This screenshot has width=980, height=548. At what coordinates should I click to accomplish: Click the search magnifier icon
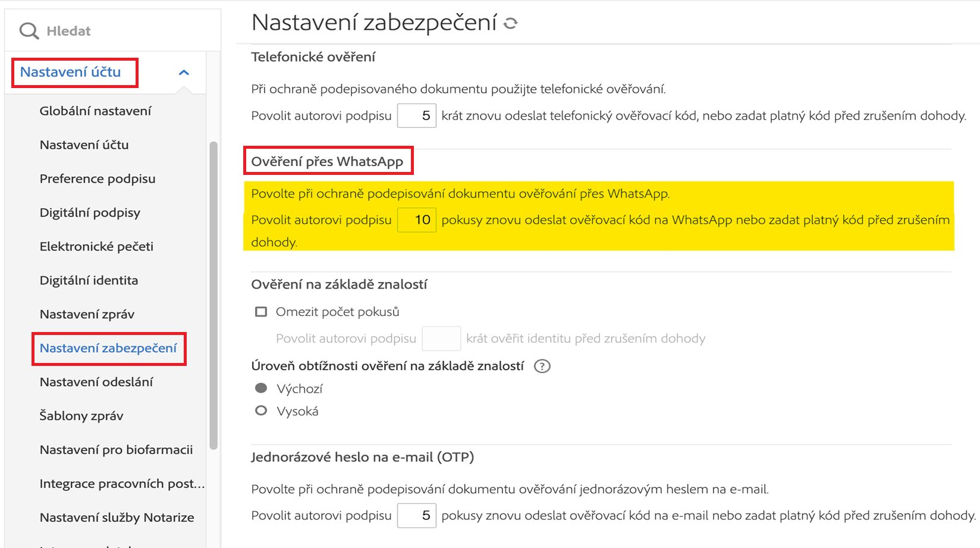(29, 31)
